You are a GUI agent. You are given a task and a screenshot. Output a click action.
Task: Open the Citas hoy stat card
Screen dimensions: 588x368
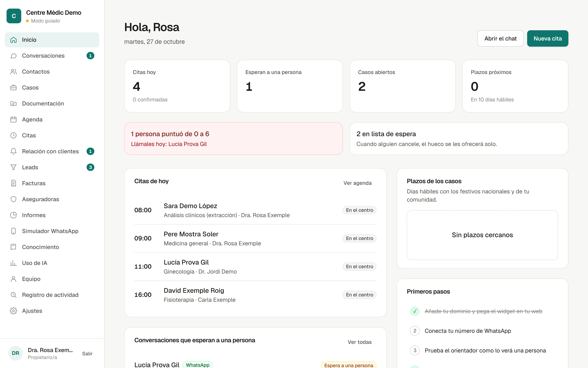point(177,86)
